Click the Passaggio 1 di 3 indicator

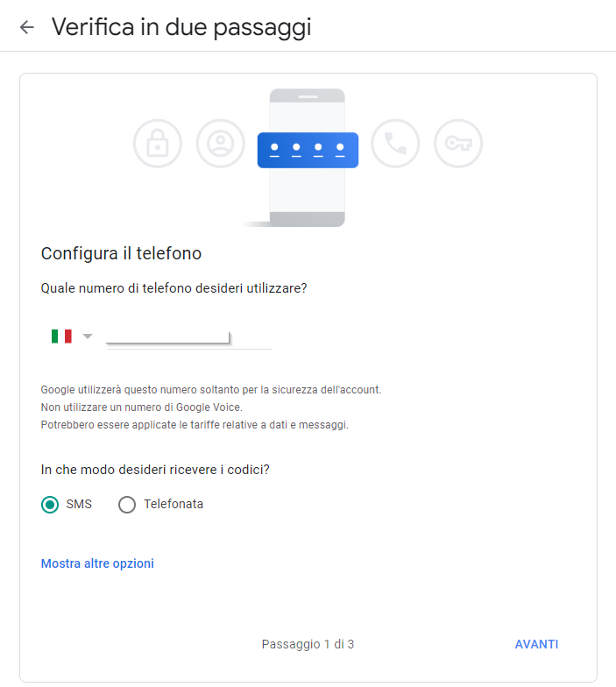308,645
